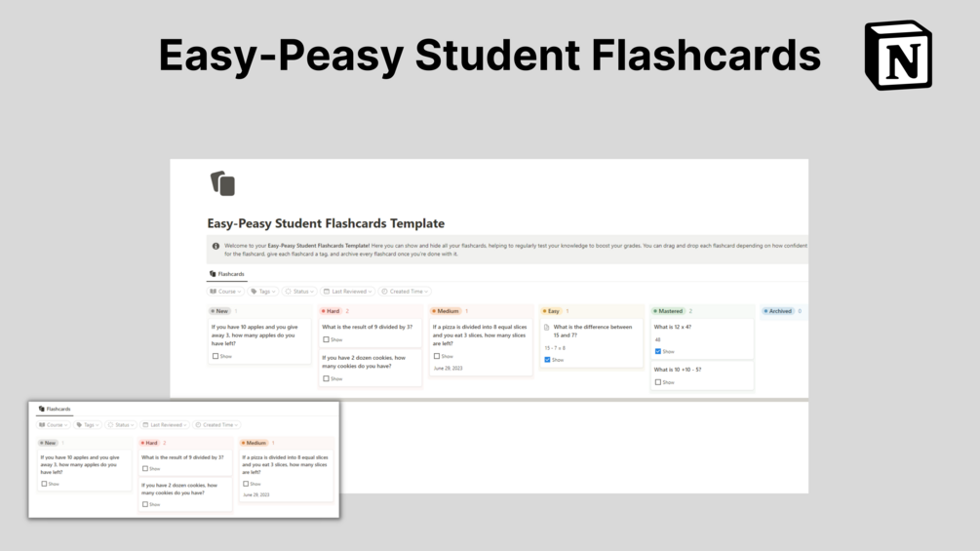Open Last Reviewed filter in the inset preview
Viewport: 980px width, 551px height.
tap(165, 425)
